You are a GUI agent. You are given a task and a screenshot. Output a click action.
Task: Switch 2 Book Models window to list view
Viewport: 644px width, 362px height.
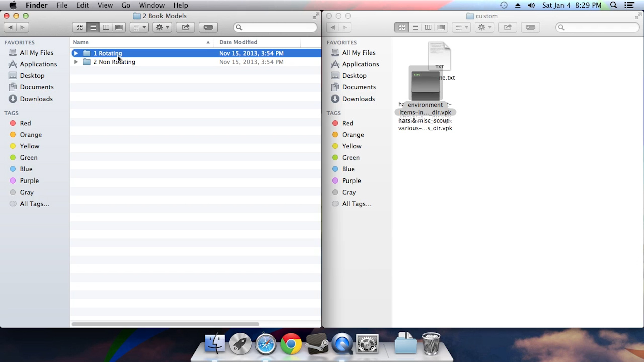point(93,27)
